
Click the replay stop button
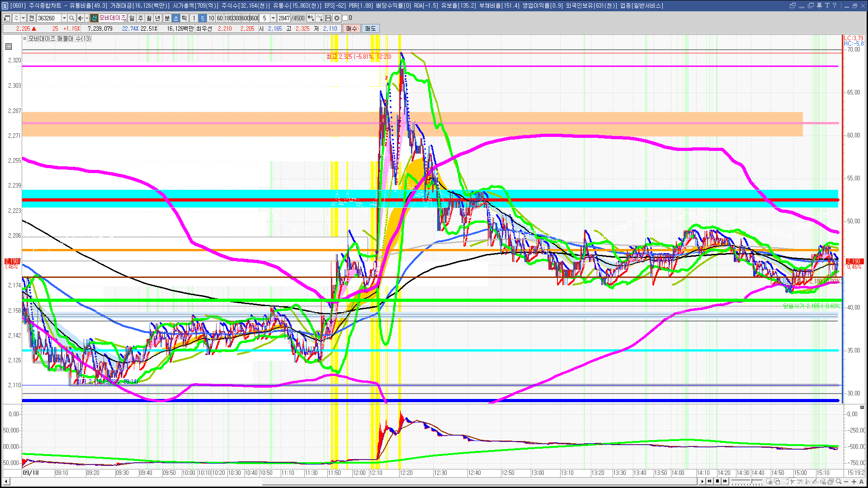coord(717,481)
